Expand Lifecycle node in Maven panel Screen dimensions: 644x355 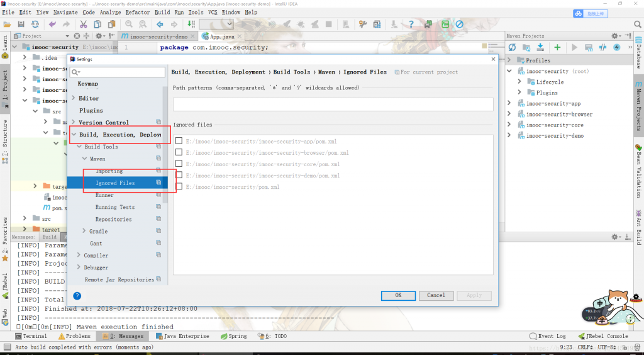519,82
